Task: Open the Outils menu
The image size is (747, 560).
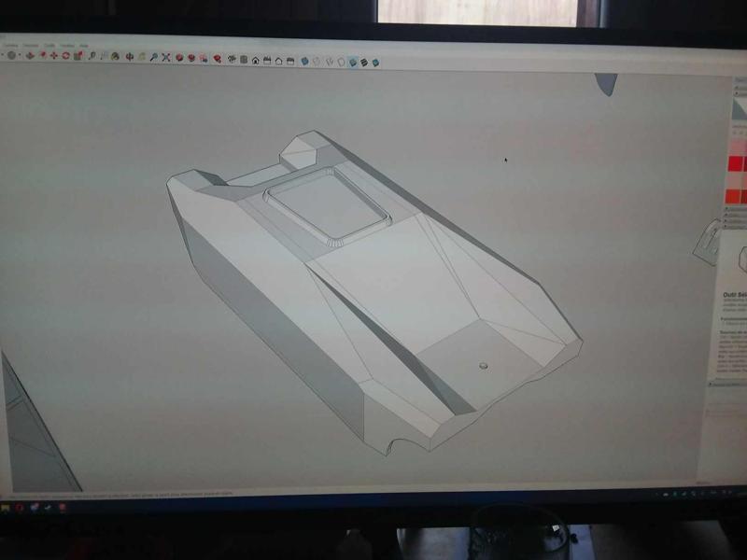Action: 49,45
